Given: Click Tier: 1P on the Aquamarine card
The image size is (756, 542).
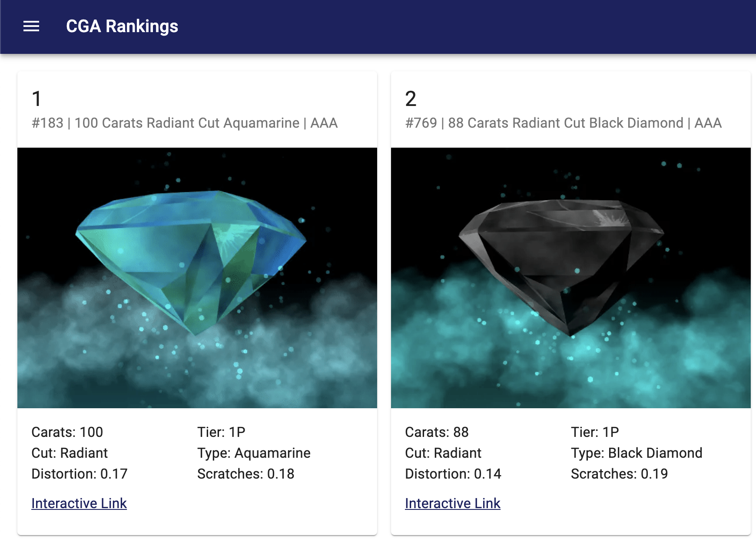Looking at the screenshot, I should (x=222, y=432).
